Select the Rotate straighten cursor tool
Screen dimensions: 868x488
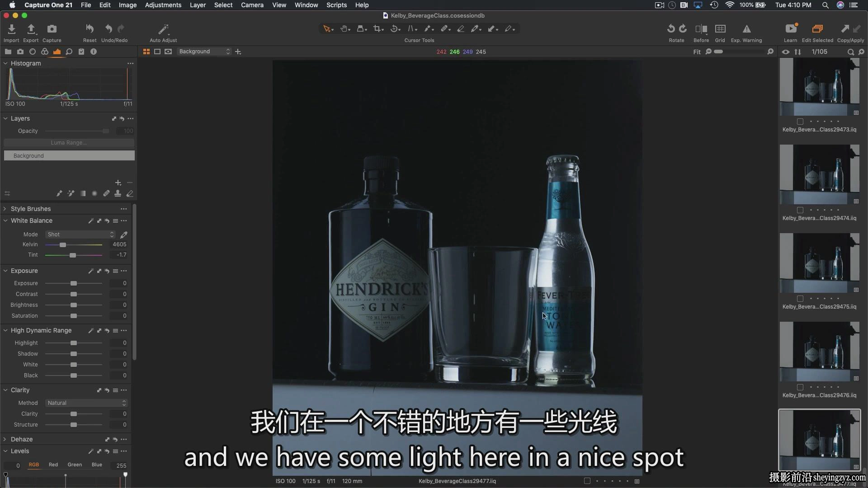[394, 29]
